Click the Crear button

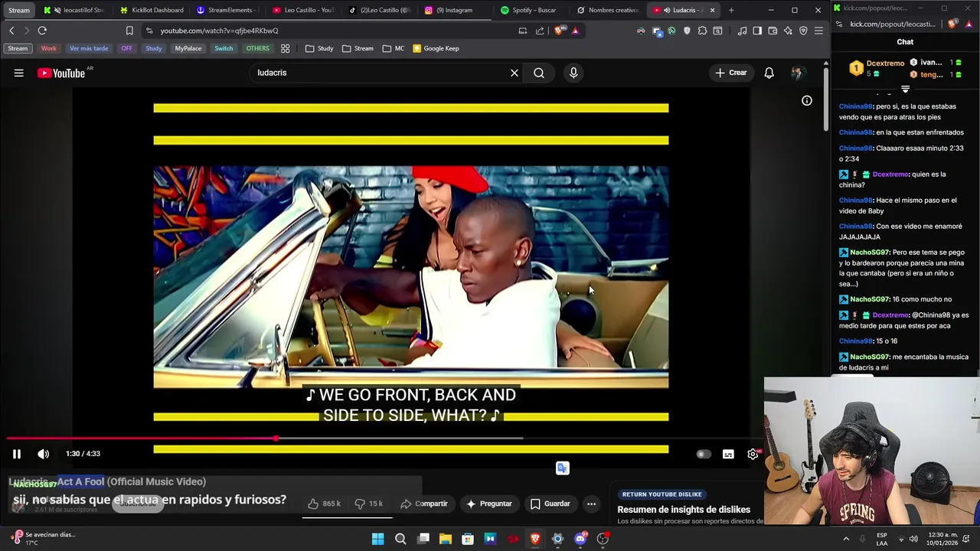pos(731,73)
